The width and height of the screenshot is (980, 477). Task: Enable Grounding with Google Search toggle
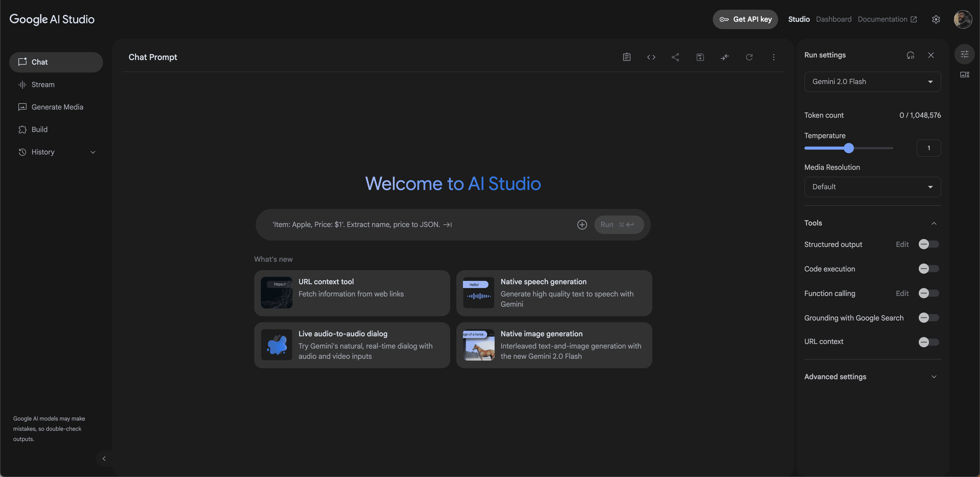(928, 318)
